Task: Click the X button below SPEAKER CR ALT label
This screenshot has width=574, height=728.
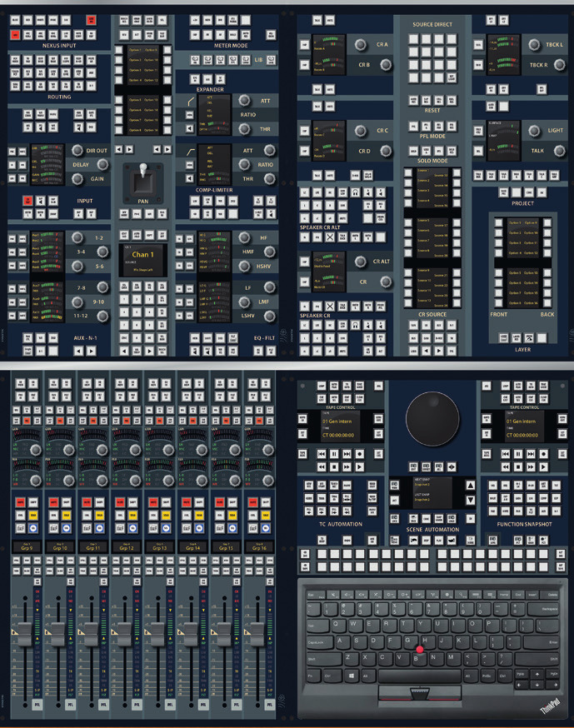Action: tap(330, 237)
